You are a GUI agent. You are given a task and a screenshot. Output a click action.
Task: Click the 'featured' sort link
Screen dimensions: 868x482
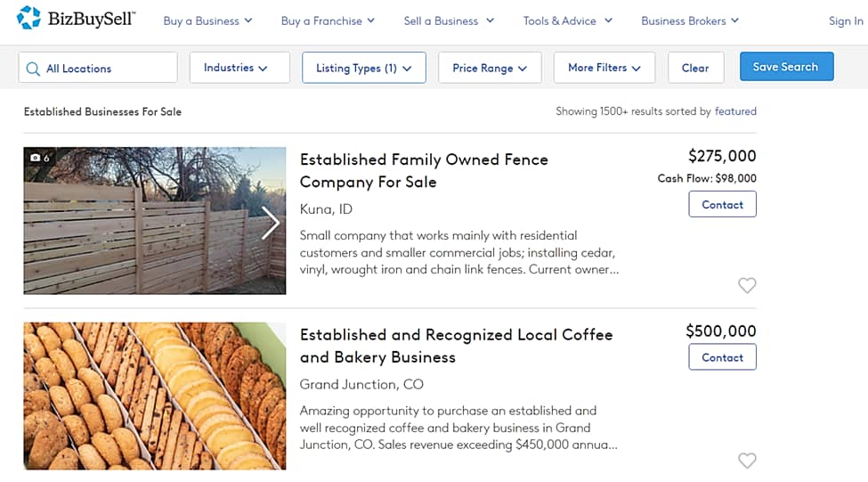click(x=735, y=111)
